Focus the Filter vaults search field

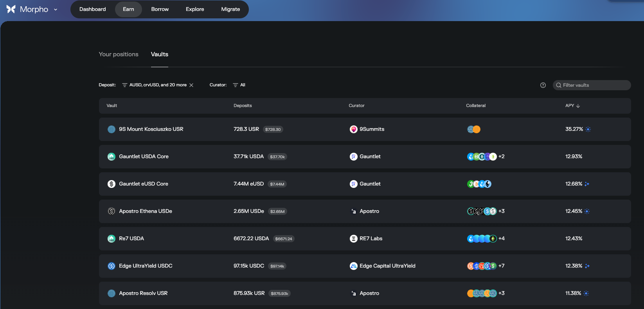[x=592, y=85]
